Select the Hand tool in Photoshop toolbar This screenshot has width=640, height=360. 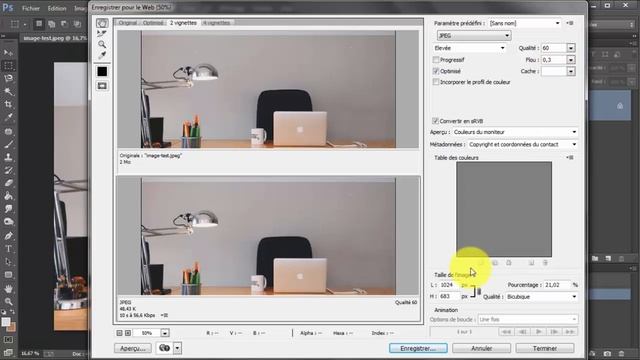[9, 289]
